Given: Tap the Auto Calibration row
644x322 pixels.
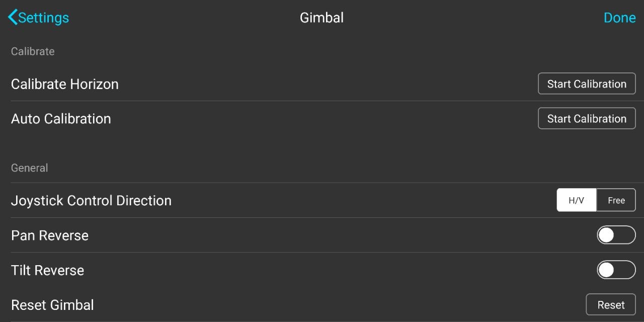Looking at the screenshot, I should pyautogui.click(x=60, y=119).
